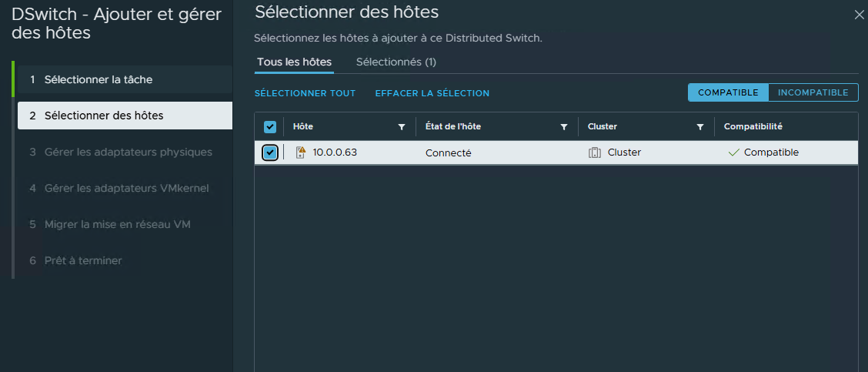This screenshot has width=868, height=372.
Task: Select the 10.0.0.63 host name
Action: pos(335,152)
